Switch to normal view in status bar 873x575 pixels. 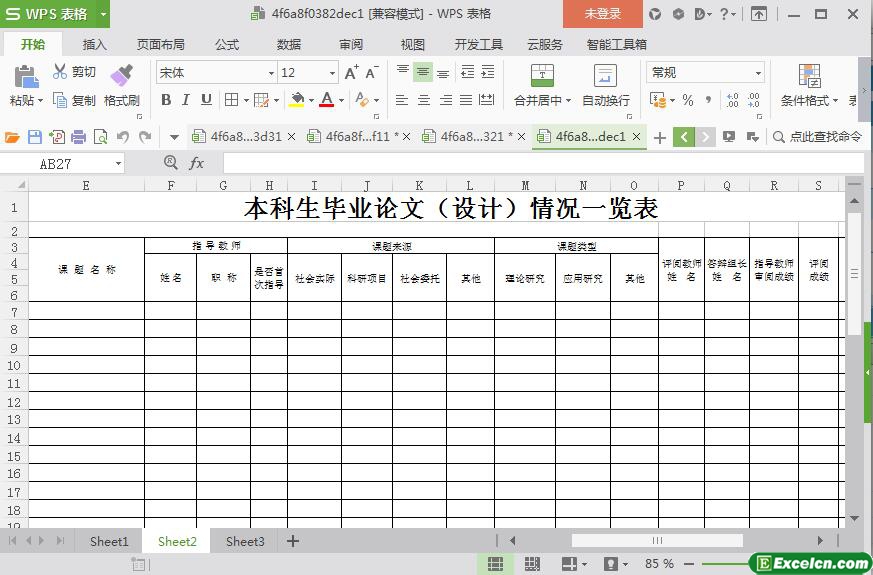coord(495,563)
